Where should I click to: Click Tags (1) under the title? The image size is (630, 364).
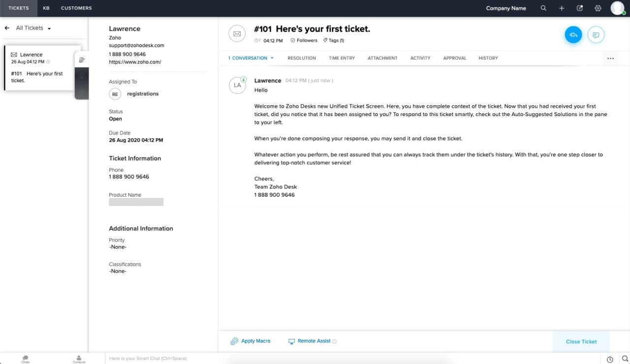[334, 40]
